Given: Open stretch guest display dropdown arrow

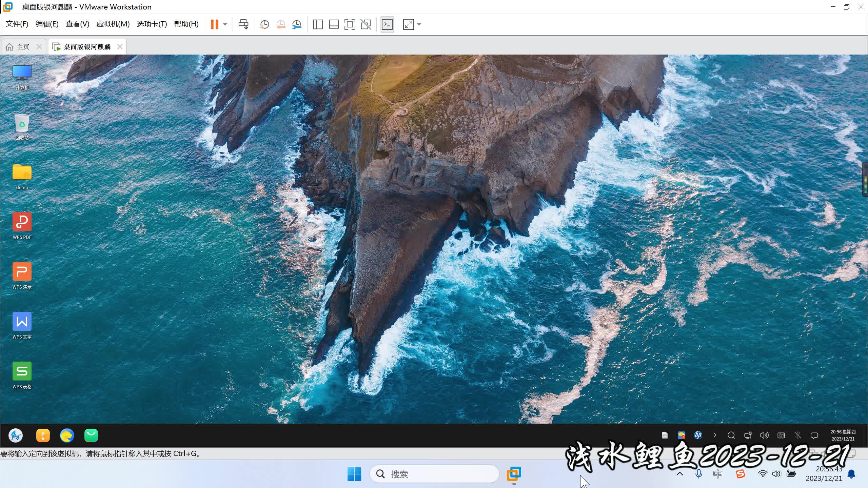Looking at the screenshot, I should [x=419, y=24].
